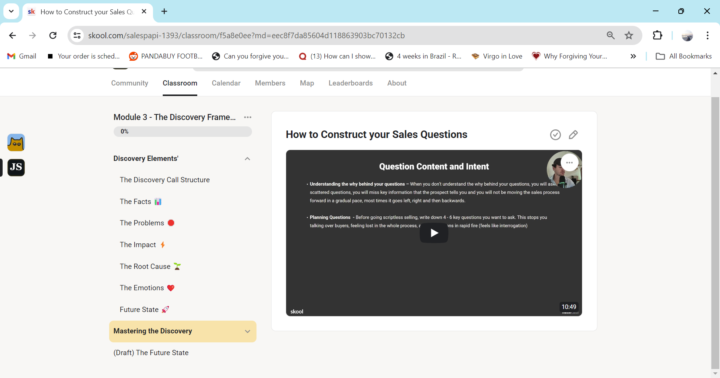The width and height of the screenshot is (720, 378).
Task: Open The Discovery Call Structure lesson
Action: click(x=164, y=180)
